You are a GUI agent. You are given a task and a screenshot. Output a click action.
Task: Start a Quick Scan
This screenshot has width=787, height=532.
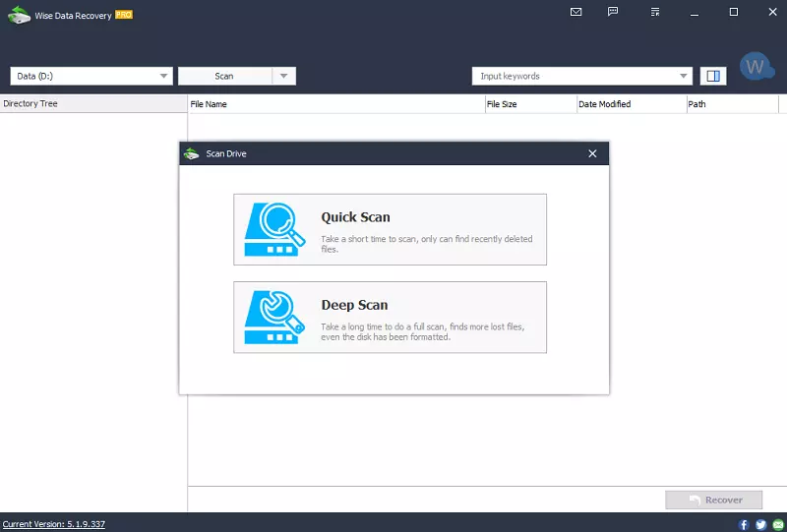click(390, 229)
